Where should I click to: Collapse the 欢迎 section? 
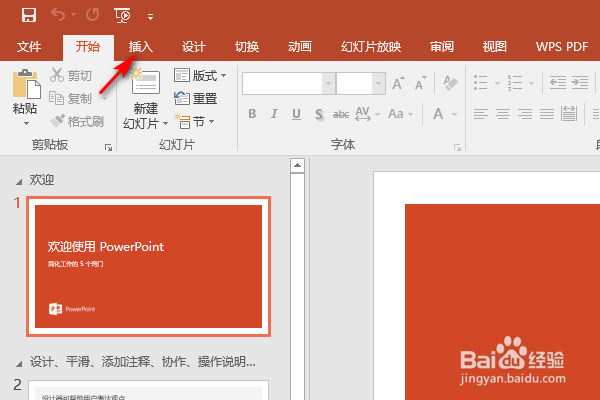pos(19,181)
